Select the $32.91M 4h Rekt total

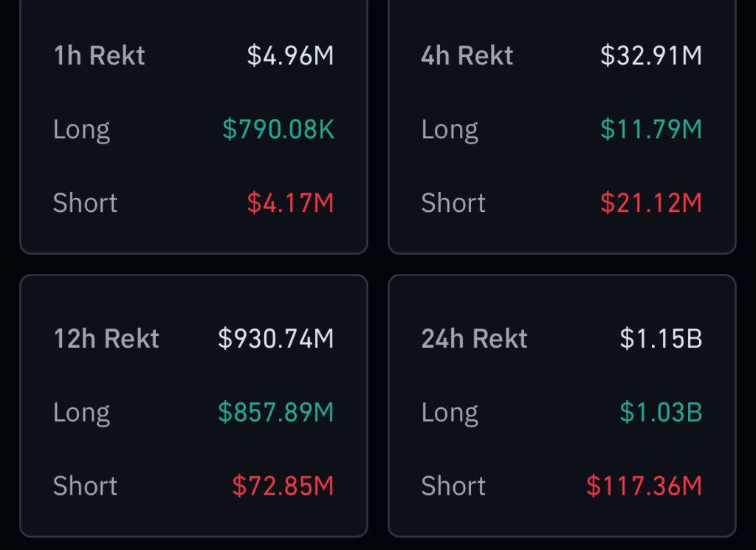[651, 56]
